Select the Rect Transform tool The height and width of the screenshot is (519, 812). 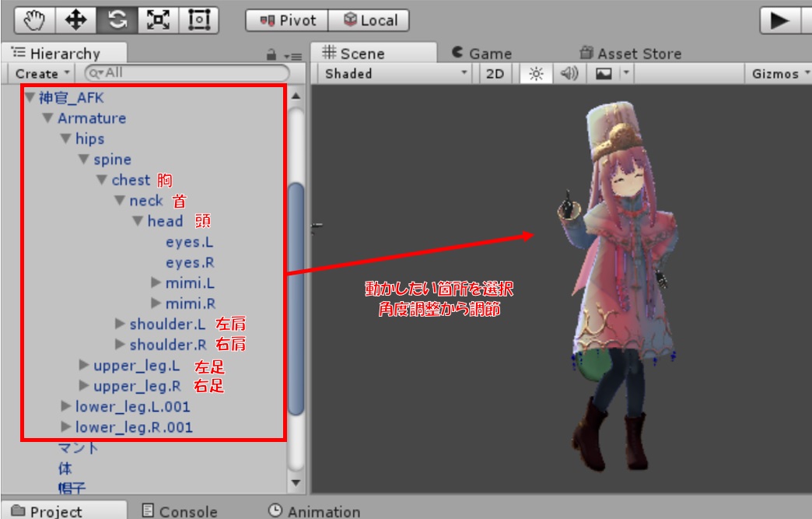click(199, 20)
